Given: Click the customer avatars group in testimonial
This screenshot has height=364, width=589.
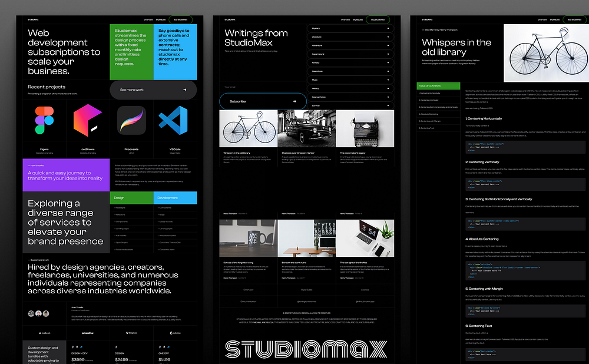Looking at the screenshot, I should (38, 313).
